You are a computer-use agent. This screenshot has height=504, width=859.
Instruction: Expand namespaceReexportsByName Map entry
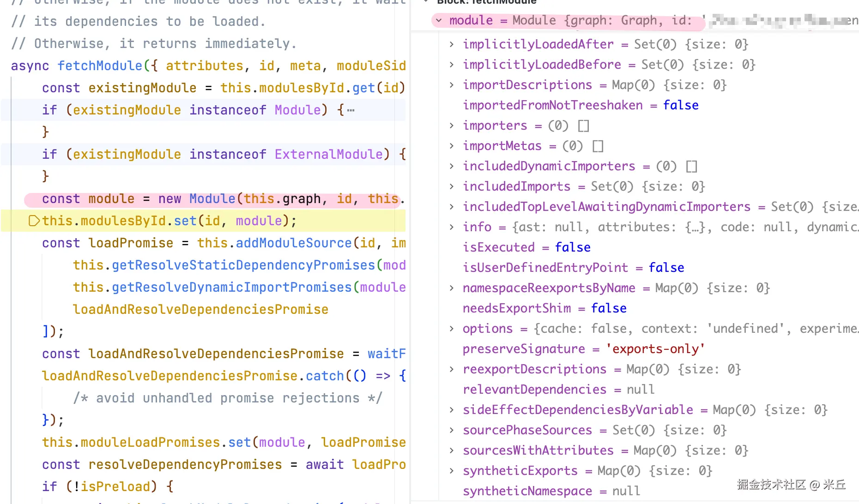point(452,288)
